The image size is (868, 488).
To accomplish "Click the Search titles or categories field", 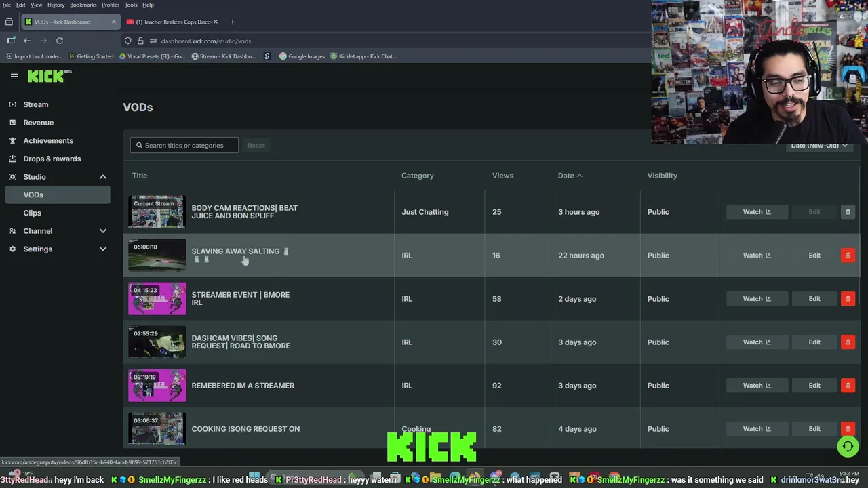I will pos(184,145).
